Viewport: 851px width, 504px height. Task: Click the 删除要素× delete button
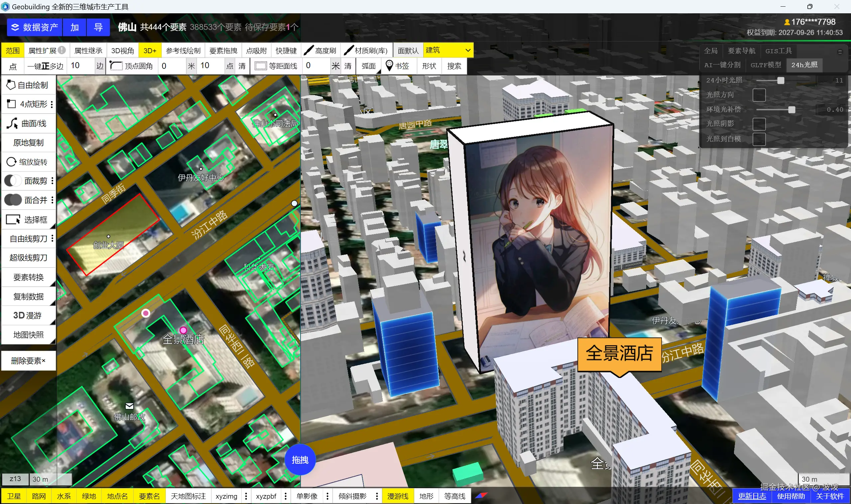(x=29, y=361)
